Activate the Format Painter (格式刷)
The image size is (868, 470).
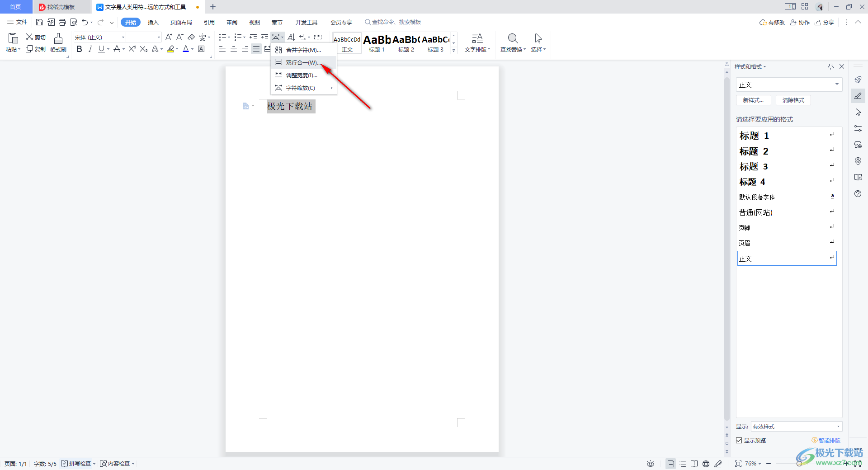pos(58,43)
